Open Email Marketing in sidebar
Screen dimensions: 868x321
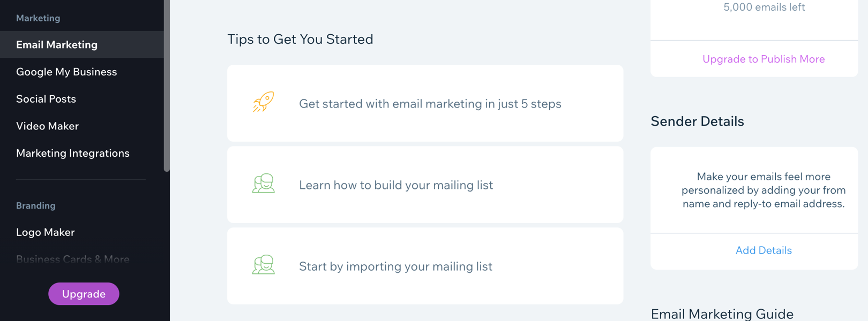pyautogui.click(x=57, y=45)
